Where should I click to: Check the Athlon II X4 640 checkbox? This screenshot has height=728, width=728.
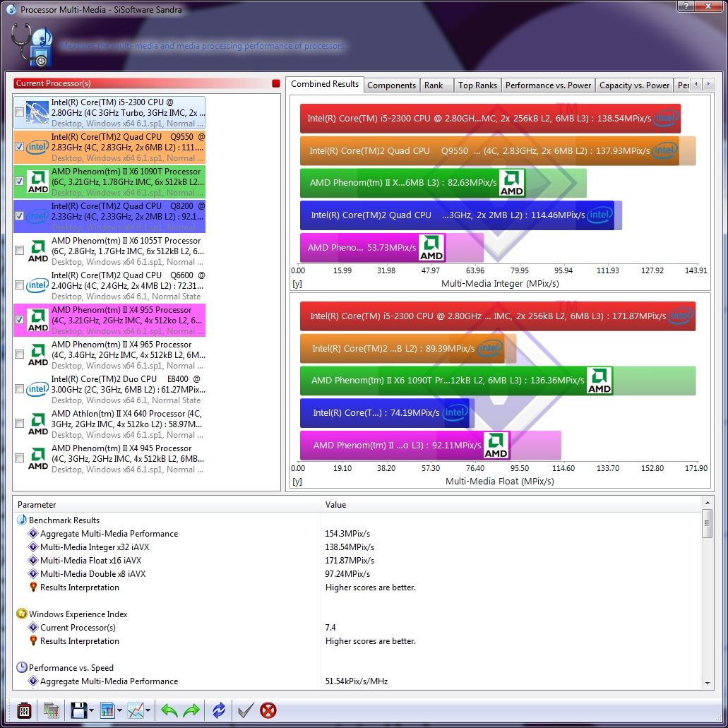[x=20, y=424]
